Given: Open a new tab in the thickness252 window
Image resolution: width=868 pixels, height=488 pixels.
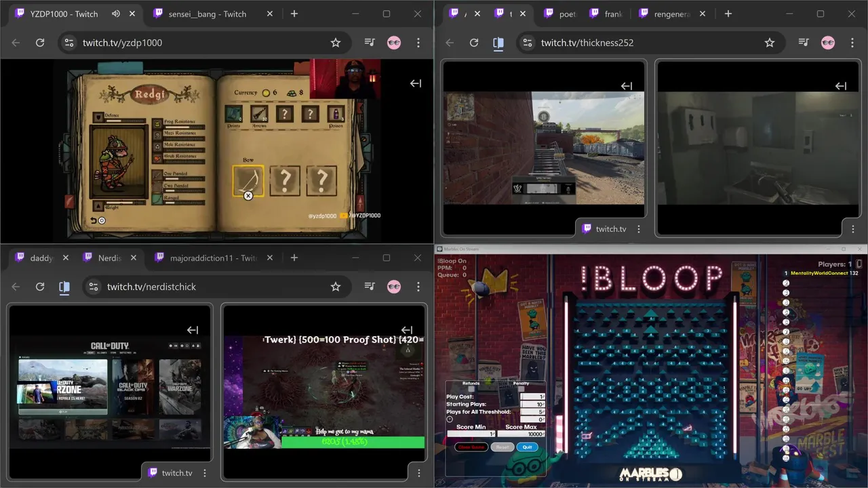Looking at the screenshot, I should (x=728, y=14).
